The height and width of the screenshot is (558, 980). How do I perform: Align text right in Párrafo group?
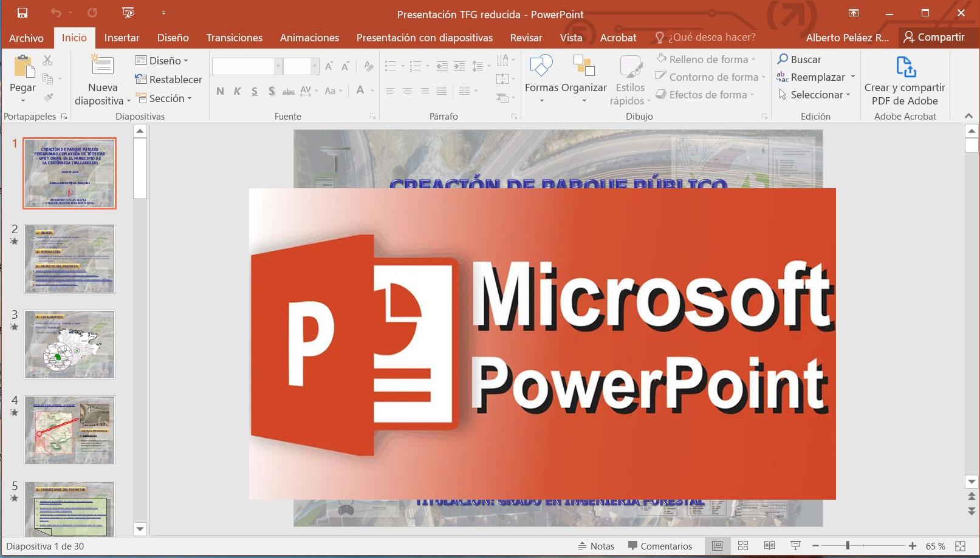click(x=424, y=91)
